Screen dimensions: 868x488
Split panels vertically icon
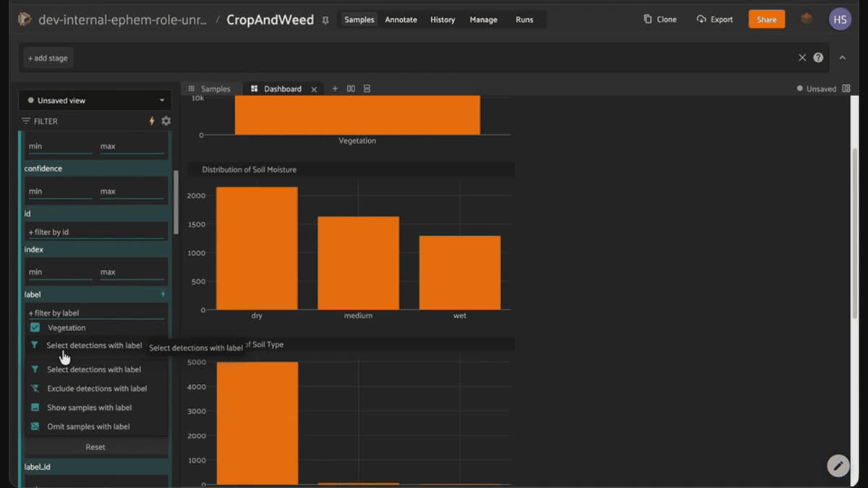pyautogui.click(x=367, y=89)
